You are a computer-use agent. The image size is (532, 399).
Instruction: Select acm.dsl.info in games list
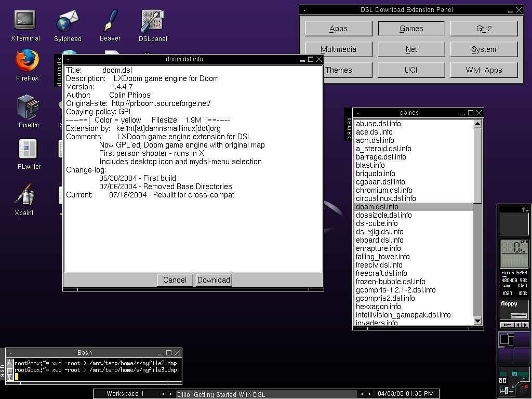413,140
